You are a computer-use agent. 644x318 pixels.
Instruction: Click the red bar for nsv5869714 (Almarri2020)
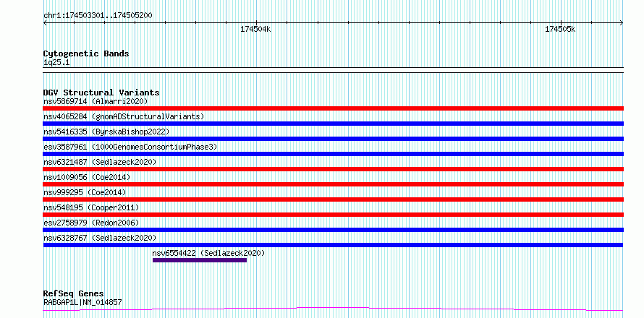point(333,108)
